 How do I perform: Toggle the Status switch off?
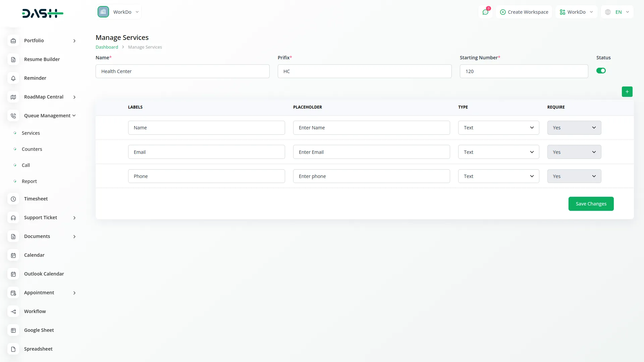(601, 71)
